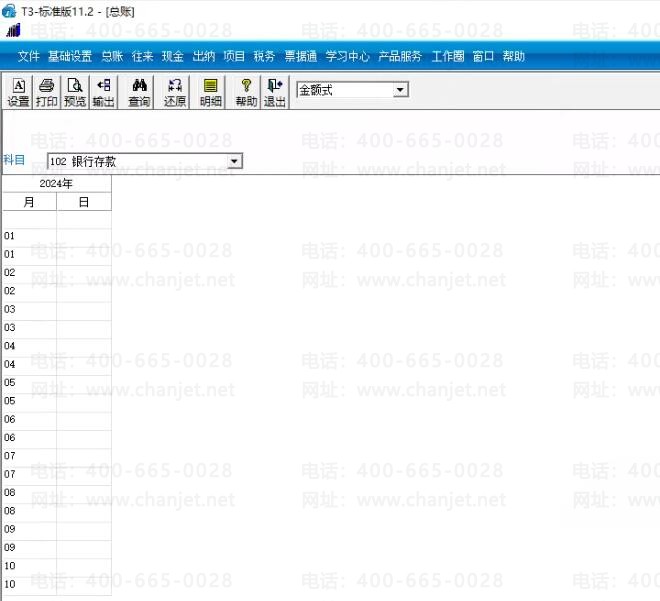Click the 退出 (Exit) toolbar icon
Viewport: 660px width, 601px height.
(x=275, y=92)
